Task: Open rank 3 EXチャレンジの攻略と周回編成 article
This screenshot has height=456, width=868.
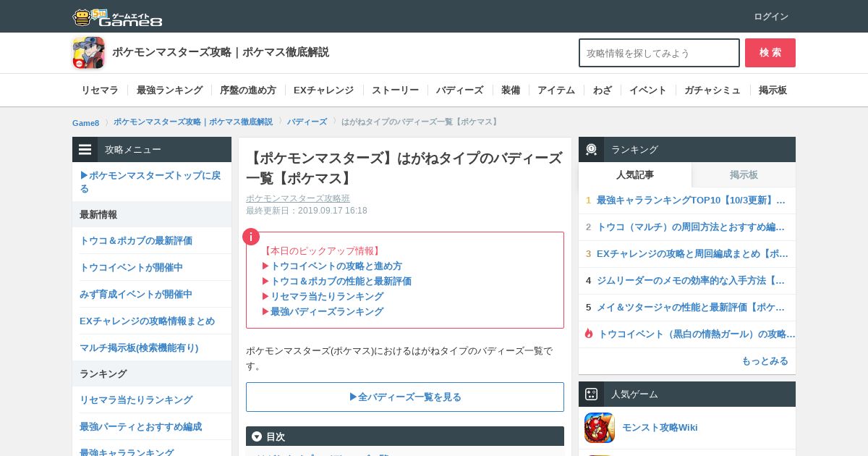Action: (x=692, y=253)
